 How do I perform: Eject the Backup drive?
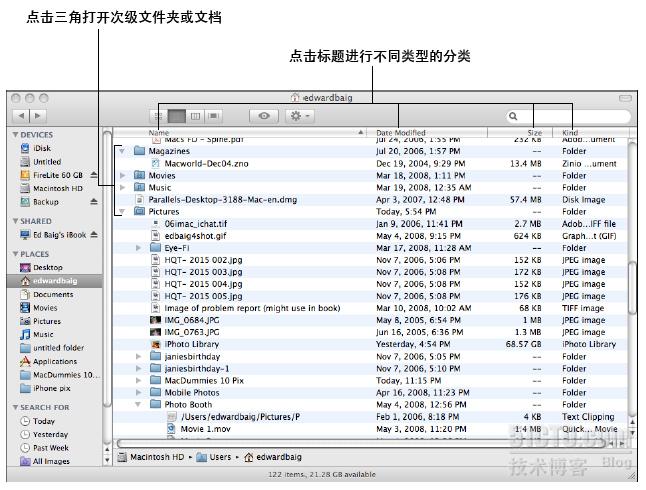point(94,202)
